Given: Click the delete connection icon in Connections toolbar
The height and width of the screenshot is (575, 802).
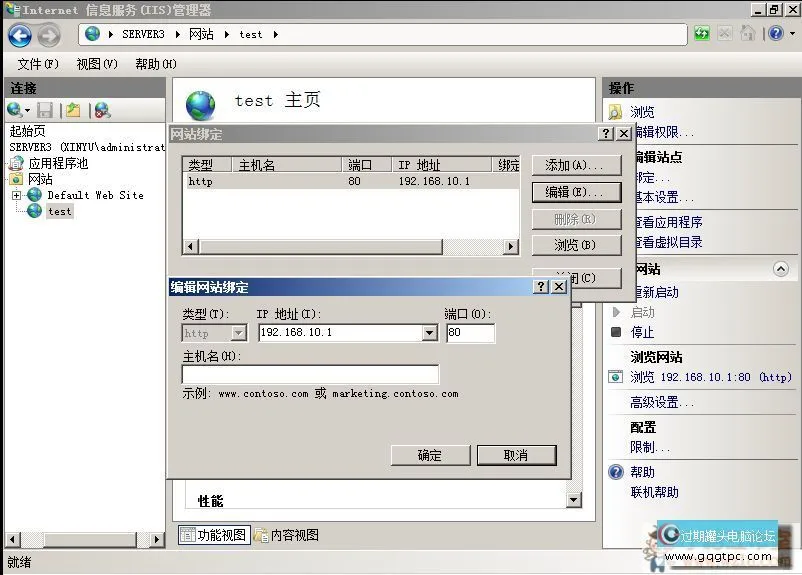Looking at the screenshot, I should click(x=102, y=110).
